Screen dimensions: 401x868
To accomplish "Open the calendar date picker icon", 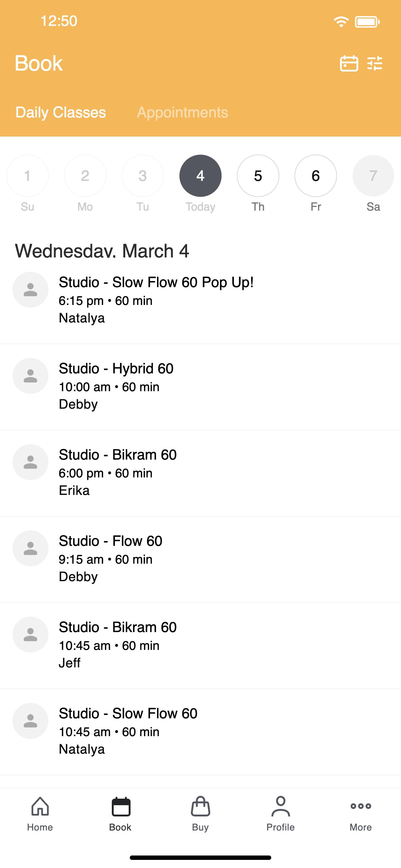I will coord(349,63).
